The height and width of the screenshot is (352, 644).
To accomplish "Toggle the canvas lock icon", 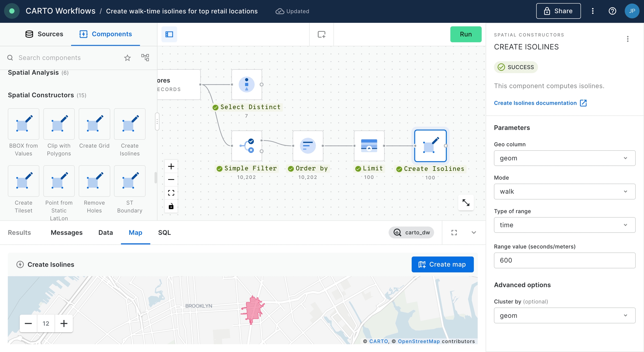I will click(x=171, y=206).
